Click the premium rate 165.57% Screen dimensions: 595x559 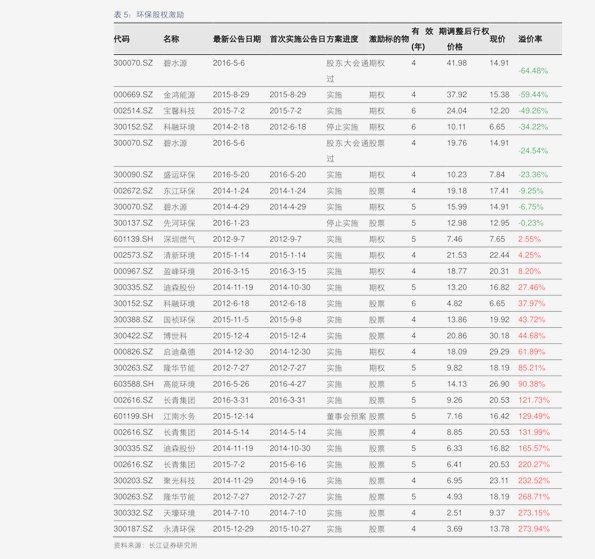pos(534,448)
